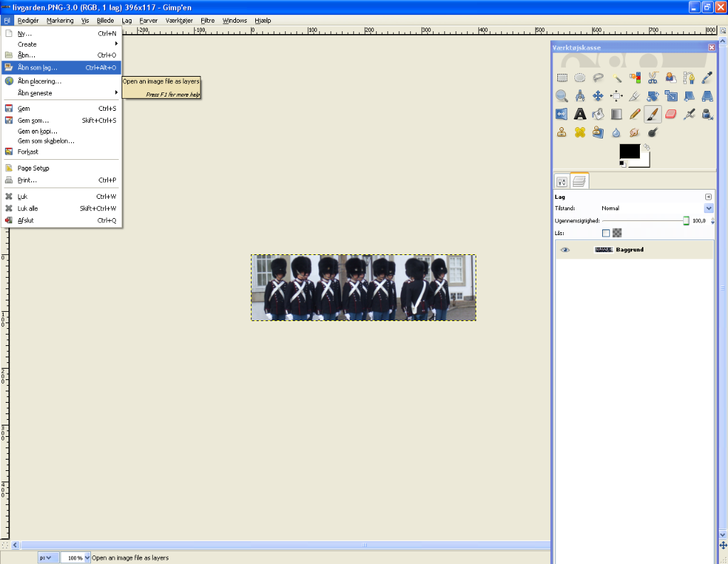Open the Tilstand mode dropdown

(708, 208)
